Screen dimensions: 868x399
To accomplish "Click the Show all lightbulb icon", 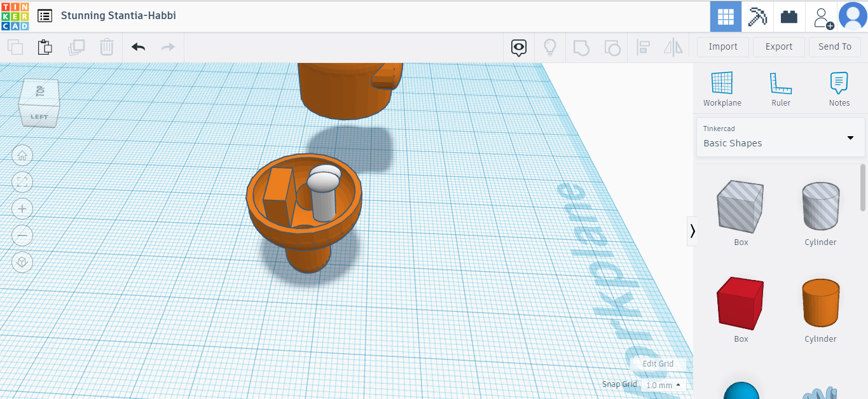I will tap(550, 47).
